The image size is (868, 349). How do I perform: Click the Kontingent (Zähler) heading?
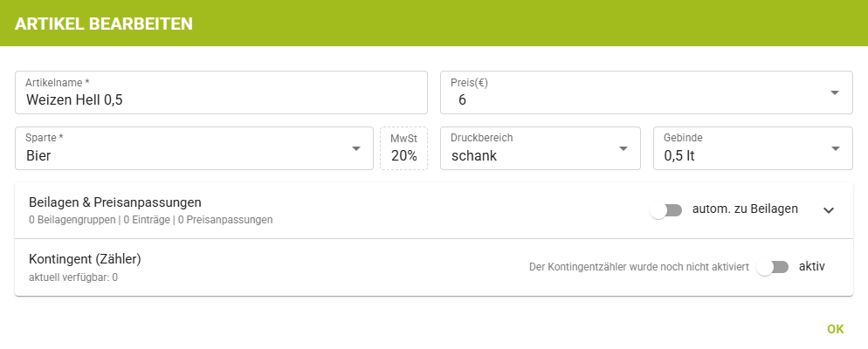click(85, 259)
